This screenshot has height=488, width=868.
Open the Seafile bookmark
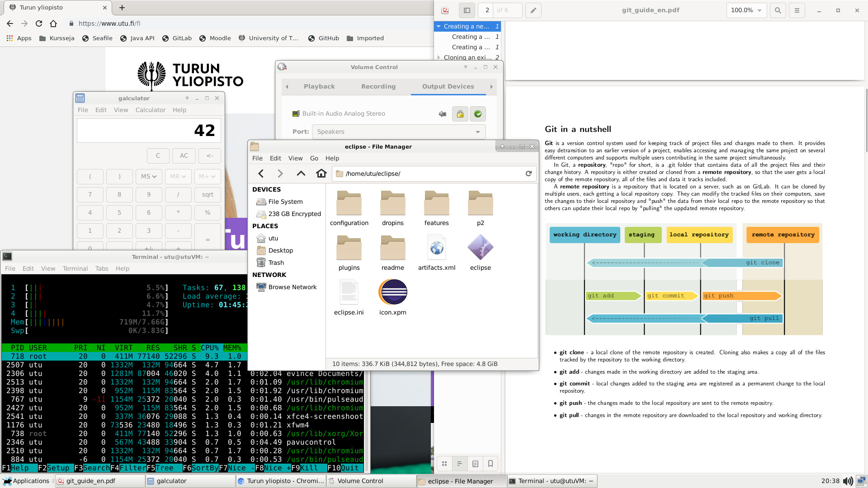(97, 38)
